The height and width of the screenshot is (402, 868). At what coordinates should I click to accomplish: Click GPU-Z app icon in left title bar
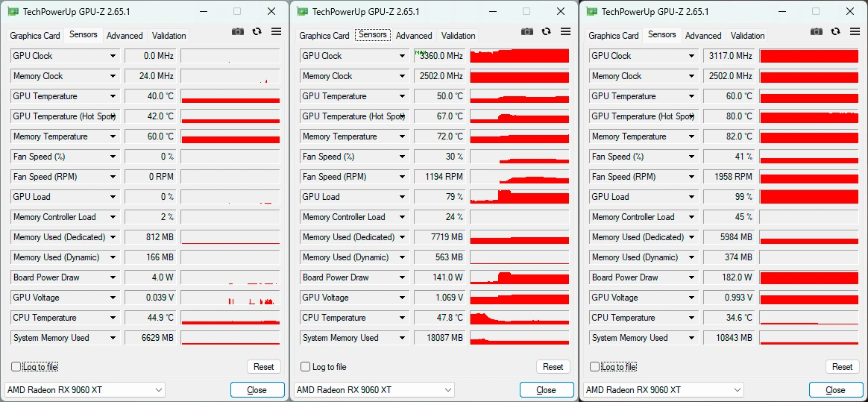pyautogui.click(x=13, y=12)
